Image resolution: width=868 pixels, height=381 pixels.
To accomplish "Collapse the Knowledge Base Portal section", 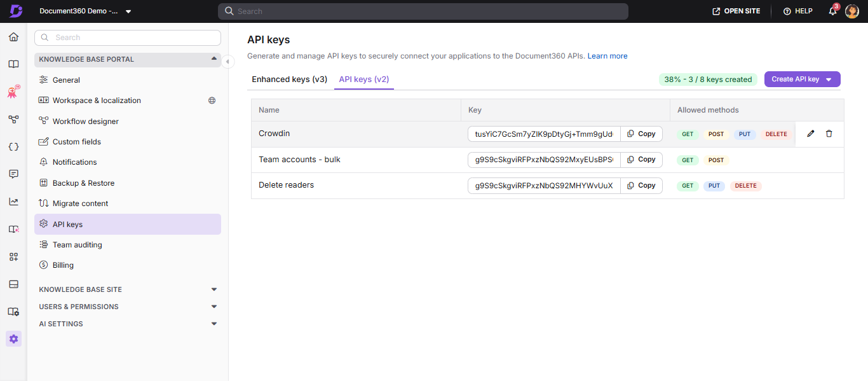I will tap(128, 59).
